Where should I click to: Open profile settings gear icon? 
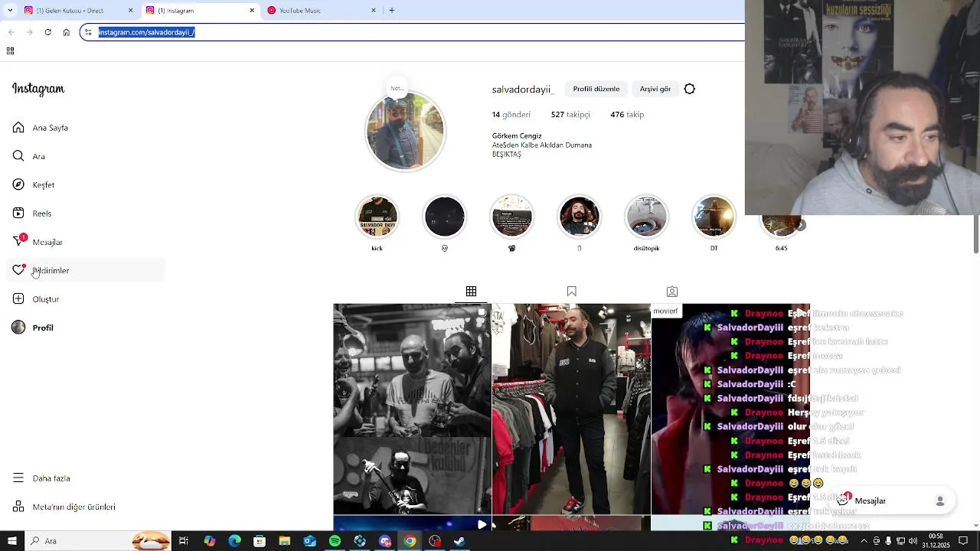pyautogui.click(x=690, y=89)
